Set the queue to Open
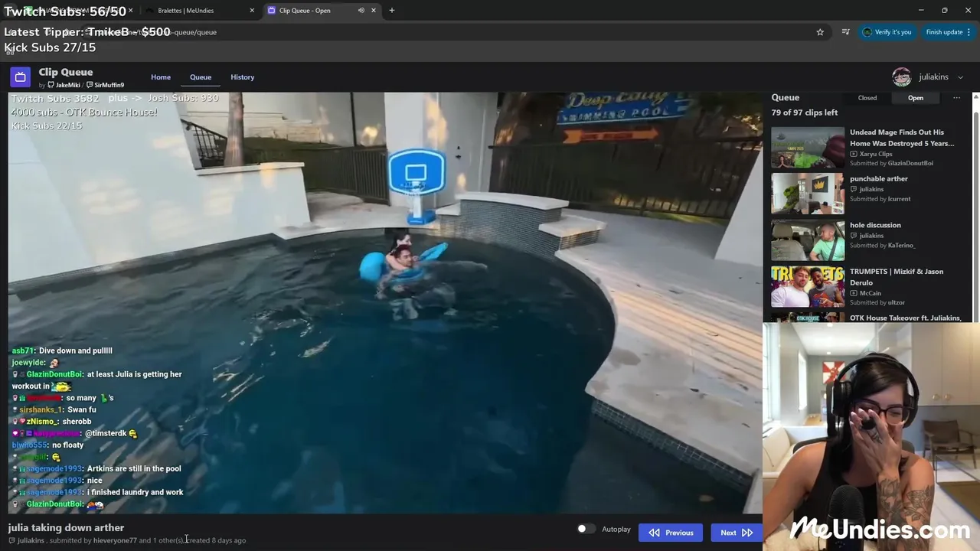 [916, 98]
